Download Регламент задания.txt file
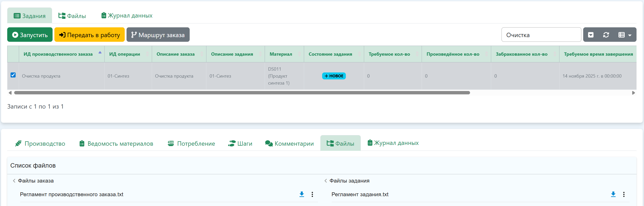This screenshot has height=206, width=644. tap(613, 194)
